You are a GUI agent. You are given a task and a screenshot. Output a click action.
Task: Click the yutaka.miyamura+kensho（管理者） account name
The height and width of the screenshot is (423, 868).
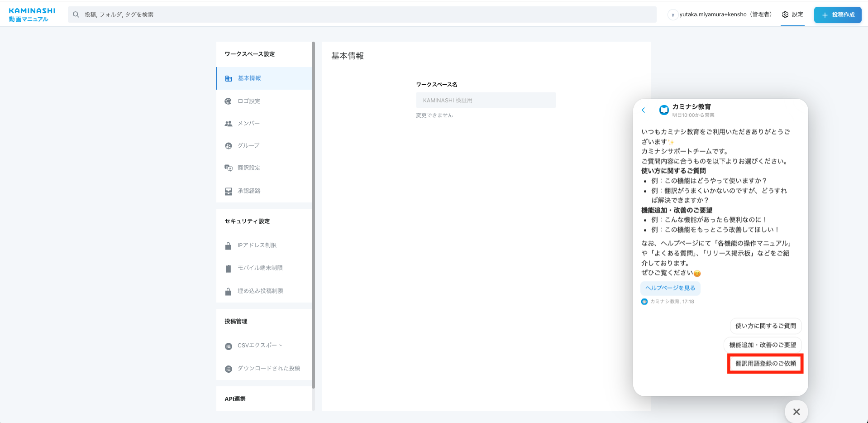tap(725, 14)
